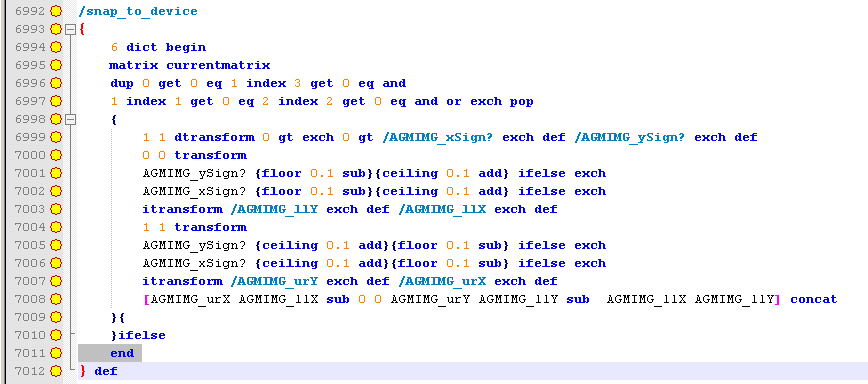The width and height of the screenshot is (868, 384).
Task: Click the red opening brace on line 6993
Action: click(82, 29)
